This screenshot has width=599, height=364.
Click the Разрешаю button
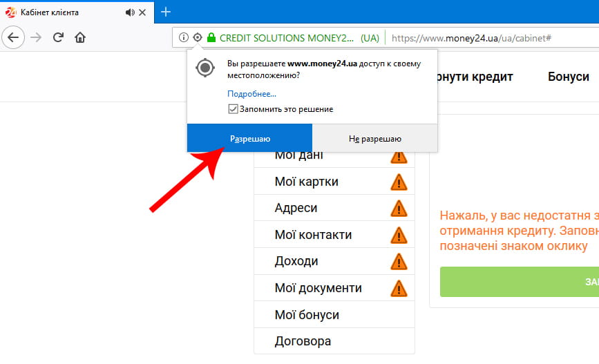click(250, 138)
